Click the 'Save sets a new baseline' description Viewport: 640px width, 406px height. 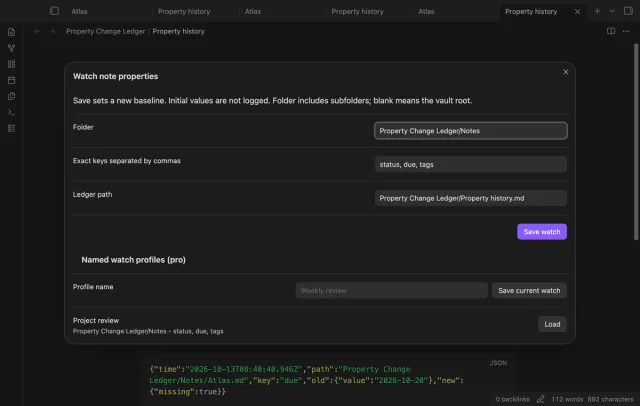click(272, 100)
